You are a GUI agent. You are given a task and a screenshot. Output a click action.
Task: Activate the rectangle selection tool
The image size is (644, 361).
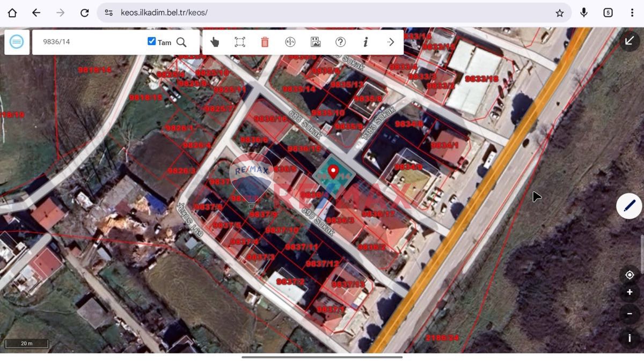click(x=240, y=42)
